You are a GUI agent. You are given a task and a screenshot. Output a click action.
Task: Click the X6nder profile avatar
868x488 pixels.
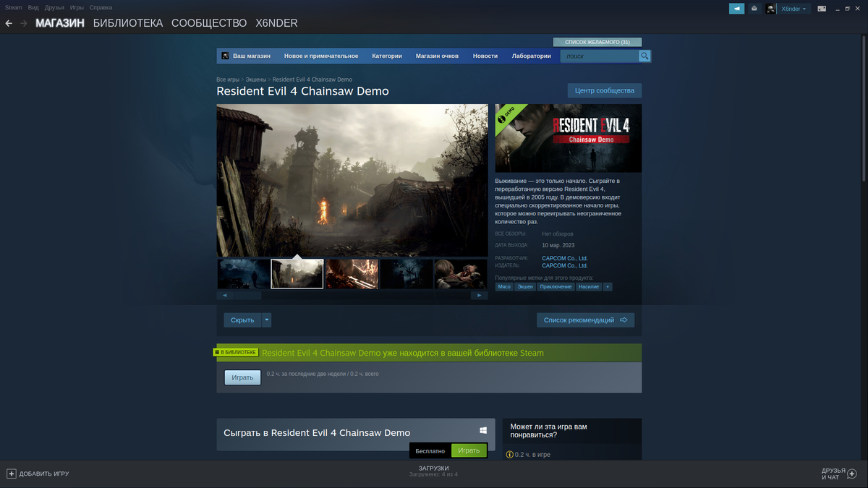771,9
